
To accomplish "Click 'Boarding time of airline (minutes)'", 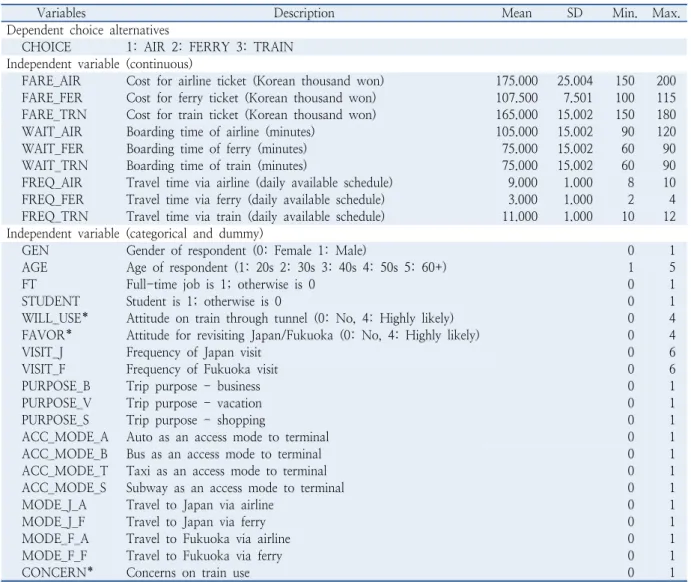I will tap(221, 132).
